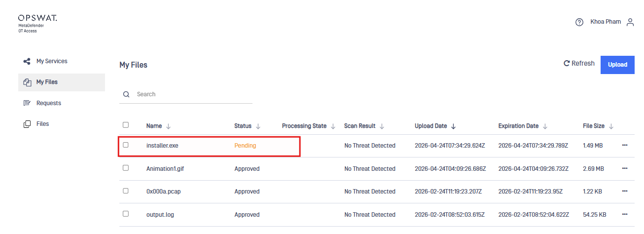Image resolution: width=644 pixels, height=234 pixels.
Task: Sort by Upload Date arrow
Action: (x=454, y=126)
